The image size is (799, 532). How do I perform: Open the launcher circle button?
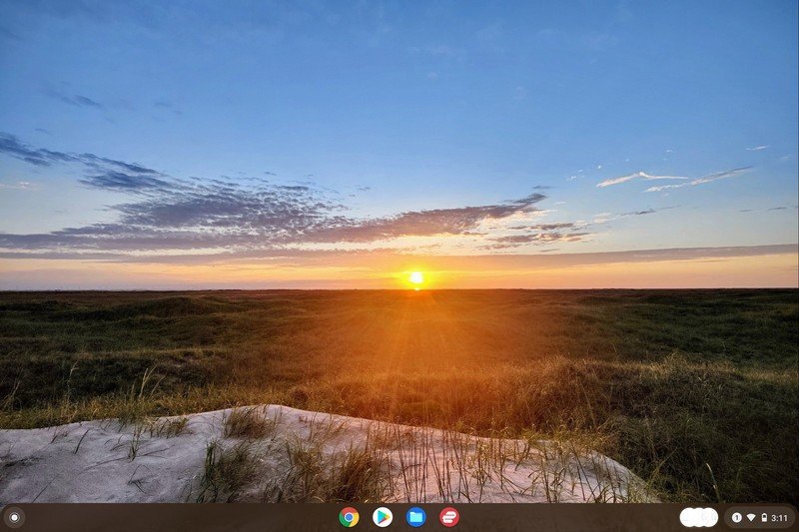coord(14,518)
